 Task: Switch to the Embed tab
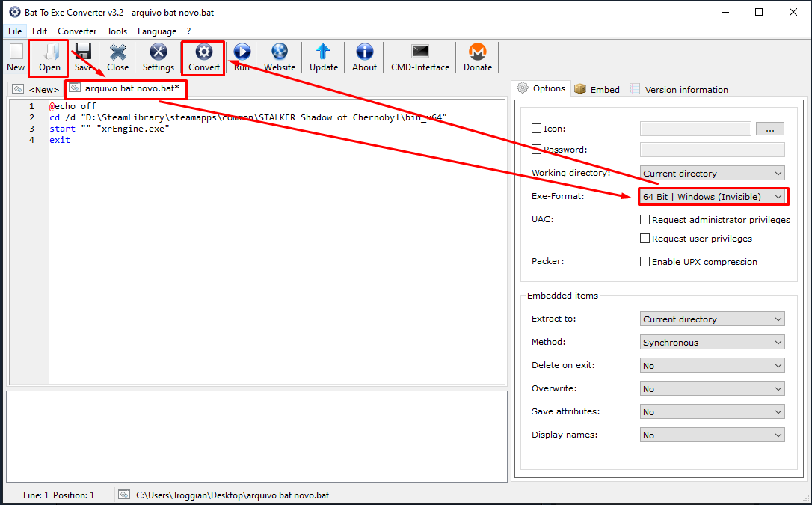(x=597, y=90)
